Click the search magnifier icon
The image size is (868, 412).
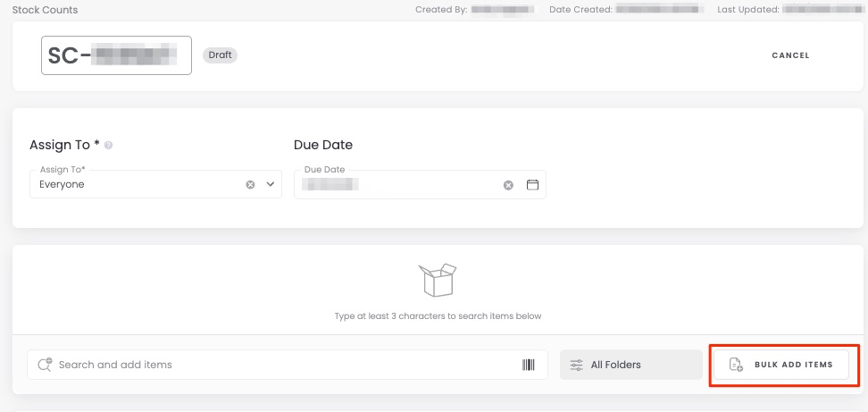pyautogui.click(x=45, y=365)
